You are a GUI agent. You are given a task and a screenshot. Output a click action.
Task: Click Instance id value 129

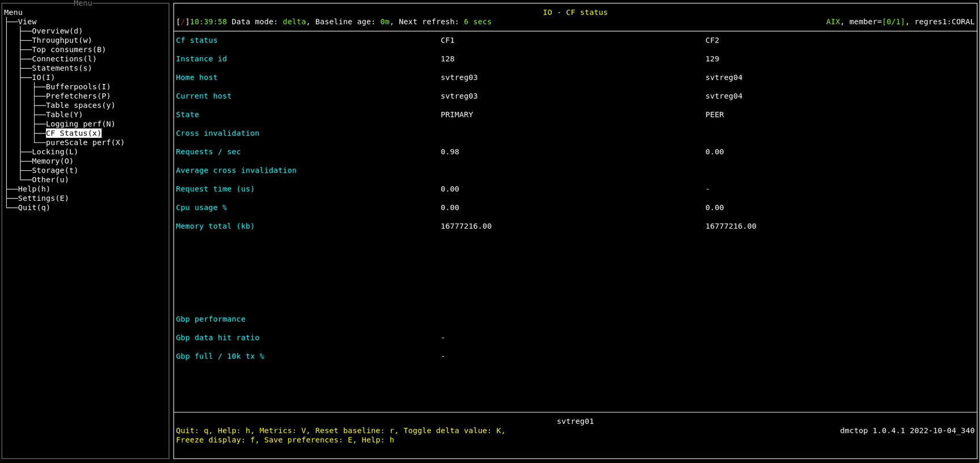pos(712,59)
